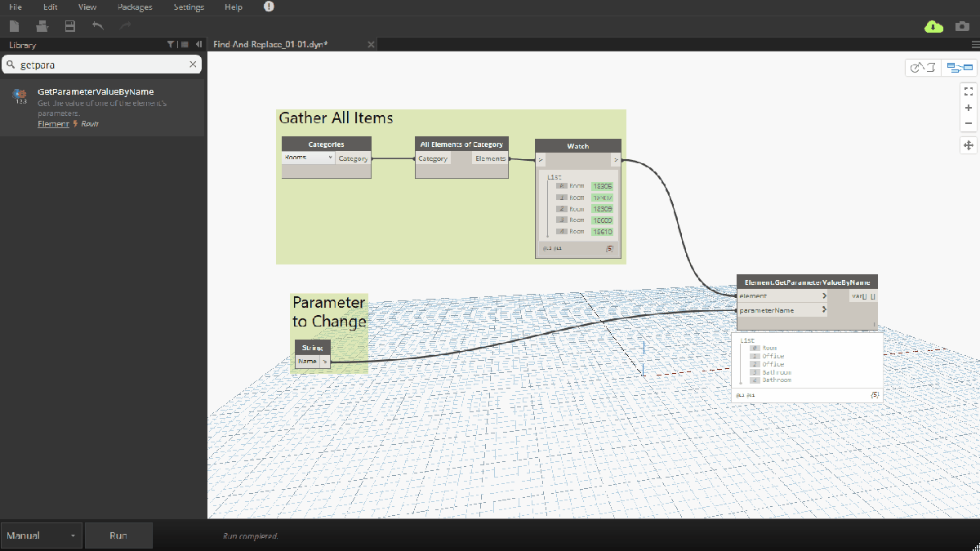
Task: Collapse the Library panel
Action: click(x=199, y=45)
